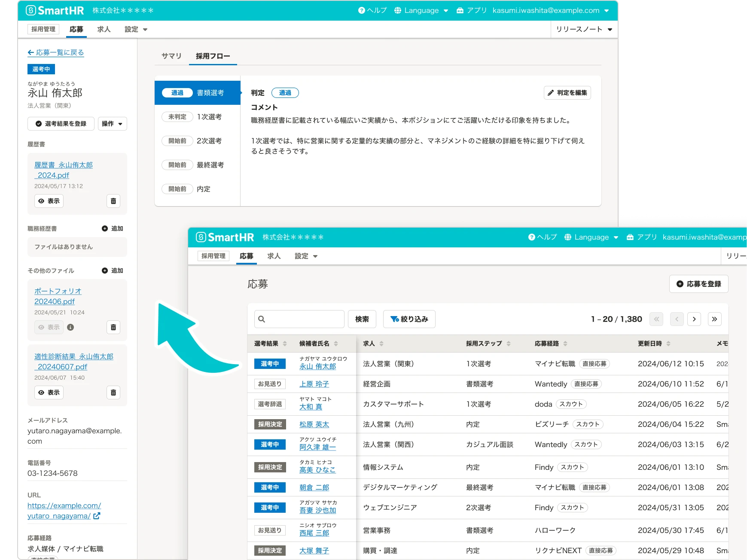Open リリースノート dropdown in back window
Screen dimensions: 747x560
tap(584, 29)
